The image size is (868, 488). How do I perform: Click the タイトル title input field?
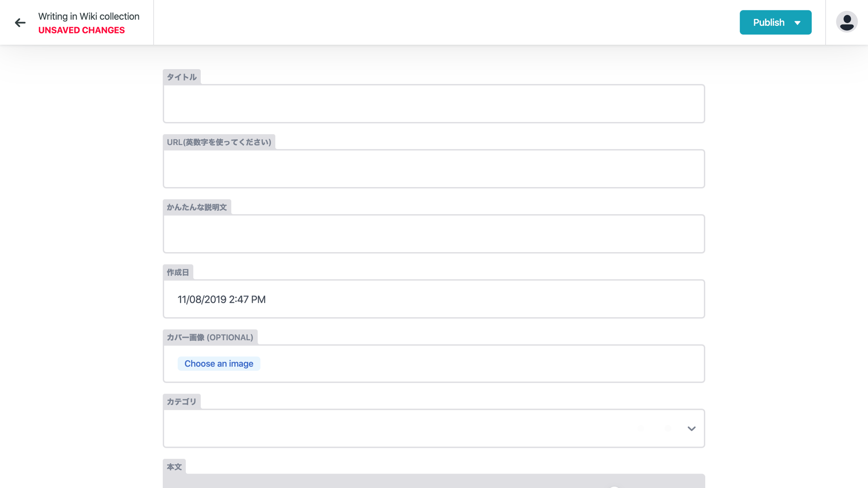pos(434,103)
